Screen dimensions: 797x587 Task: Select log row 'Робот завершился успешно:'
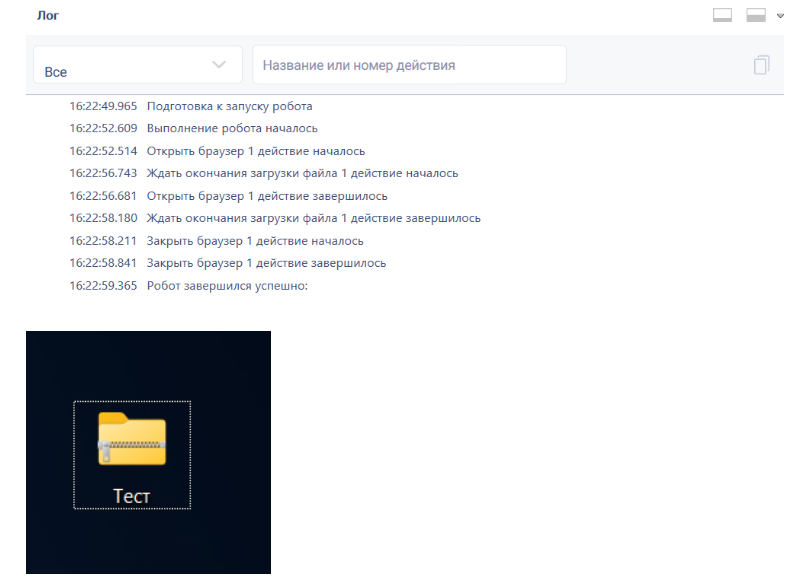coord(227,286)
